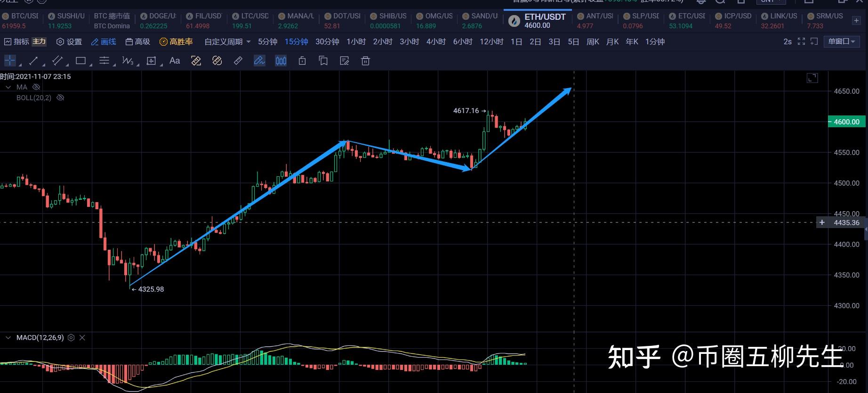Image resolution: width=868 pixels, height=393 pixels.
Task: Collapse the MACD panel chevron
Action: 8,337
